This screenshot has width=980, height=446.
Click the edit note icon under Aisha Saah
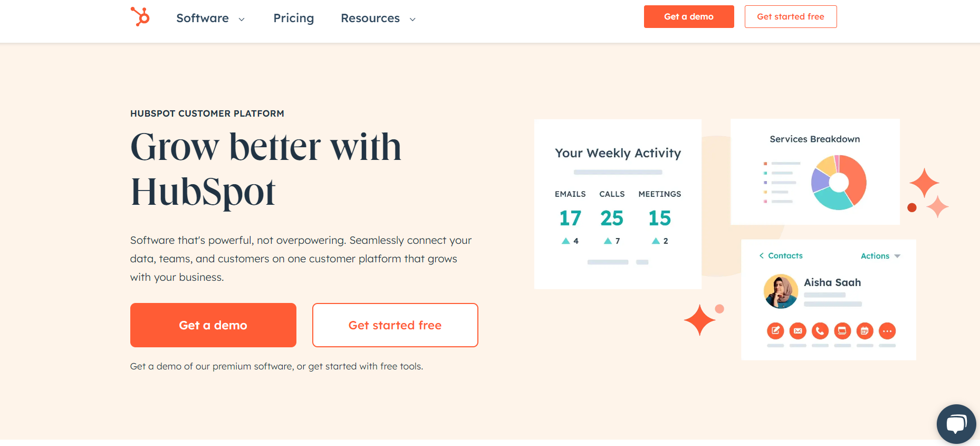pyautogui.click(x=775, y=331)
